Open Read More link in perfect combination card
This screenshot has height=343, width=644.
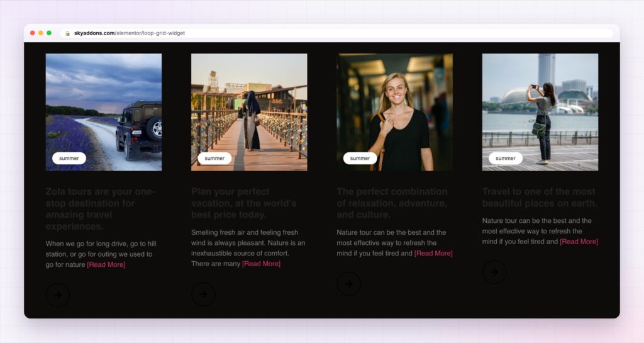click(433, 253)
